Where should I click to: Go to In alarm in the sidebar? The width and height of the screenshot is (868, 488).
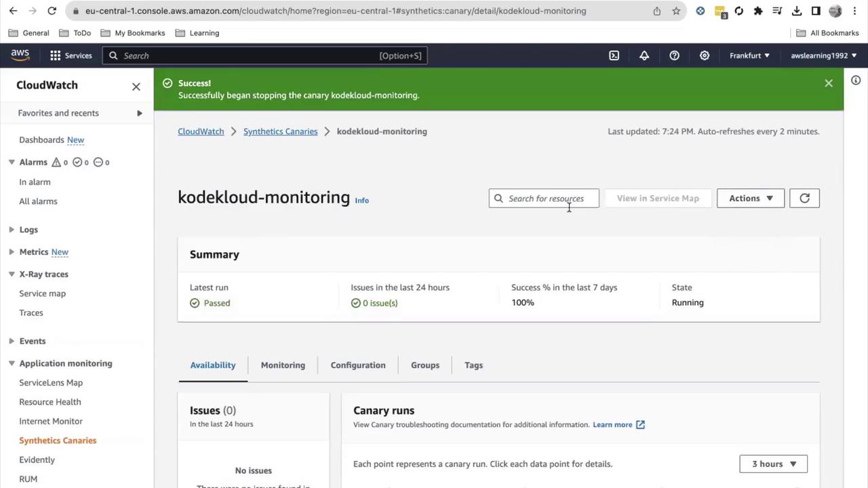click(x=35, y=182)
